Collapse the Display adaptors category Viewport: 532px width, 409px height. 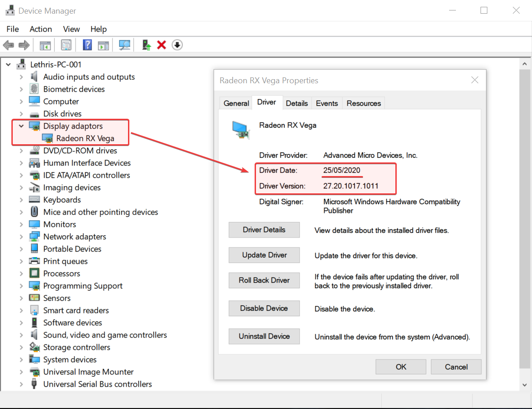pyautogui.click(x=21, y=126)
